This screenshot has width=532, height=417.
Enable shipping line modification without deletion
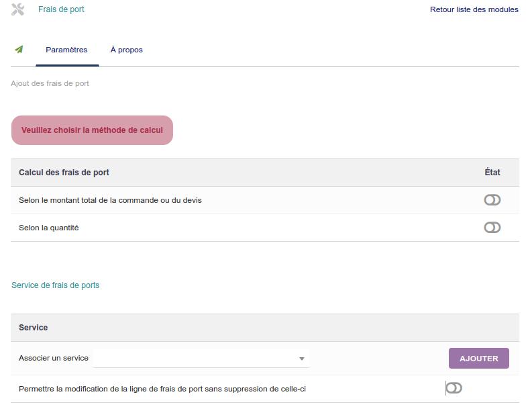pos(454,388)
